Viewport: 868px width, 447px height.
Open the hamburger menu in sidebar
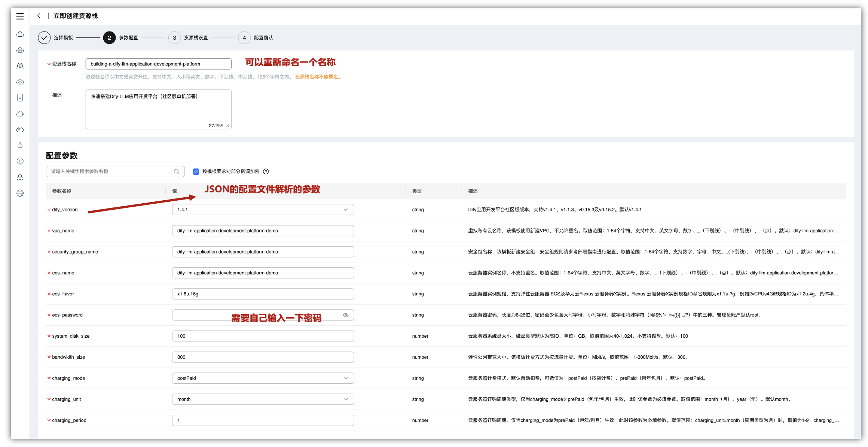(20, 16)
